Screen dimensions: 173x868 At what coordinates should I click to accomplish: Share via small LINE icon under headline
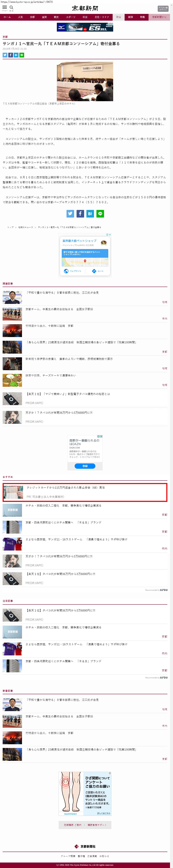22,55
